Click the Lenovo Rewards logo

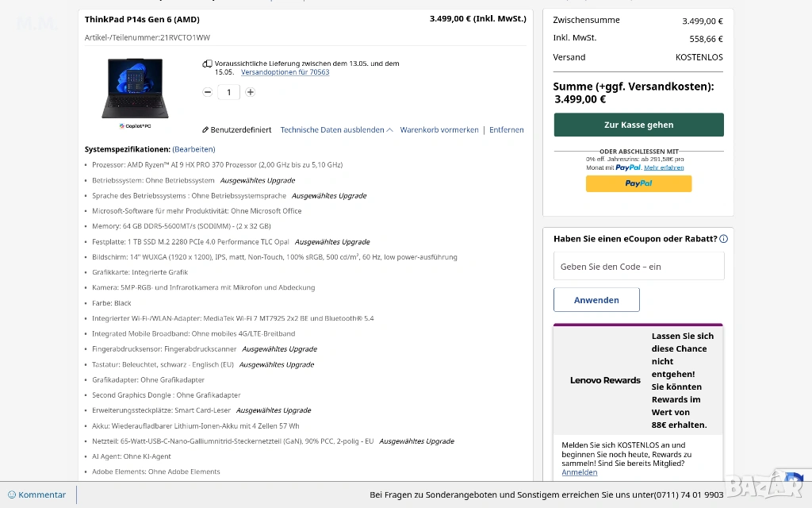(x=605, y=380)
